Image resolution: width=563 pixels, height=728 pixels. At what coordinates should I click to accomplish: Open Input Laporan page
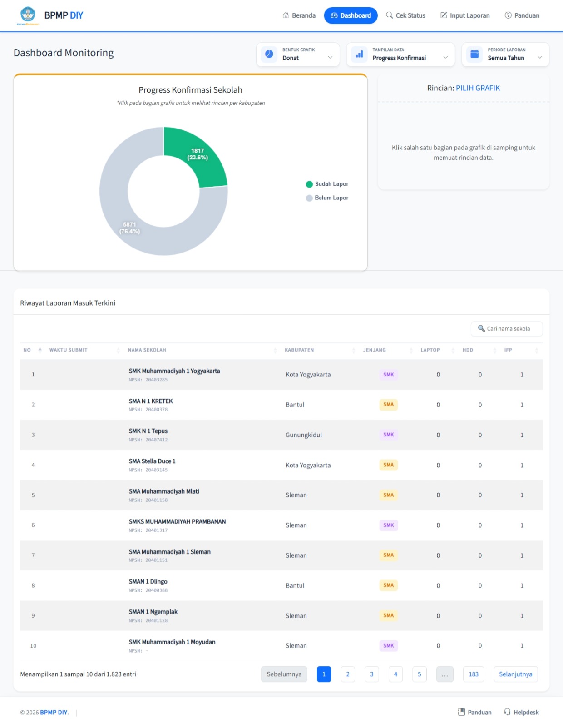[x=465, y=15]
